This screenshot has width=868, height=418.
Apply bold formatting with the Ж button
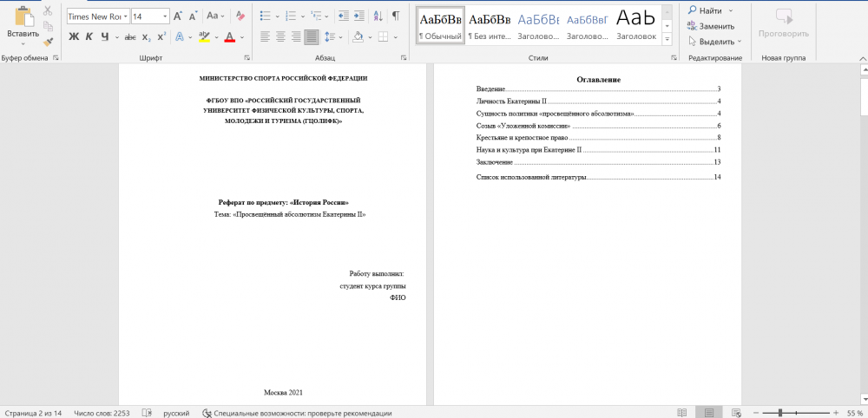74,36
